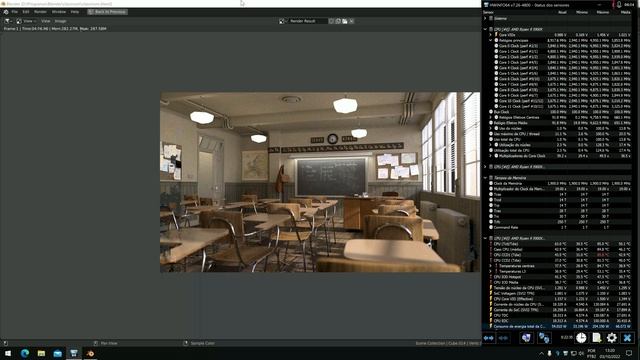Open the Window menu in Blender
Viewport: 640px width, 360px height.
[x=59, y=12]
